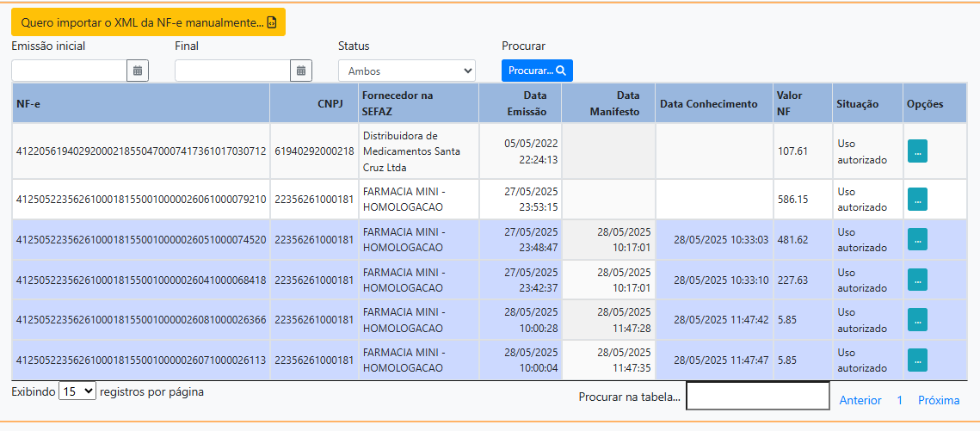Open calendar picker for Final date

click(301, 71)
